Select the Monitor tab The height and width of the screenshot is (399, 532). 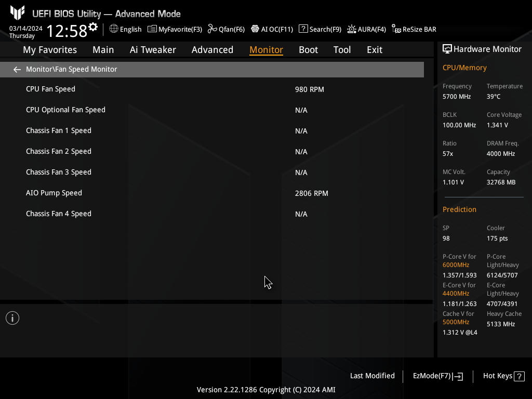[x=267, y=50]
